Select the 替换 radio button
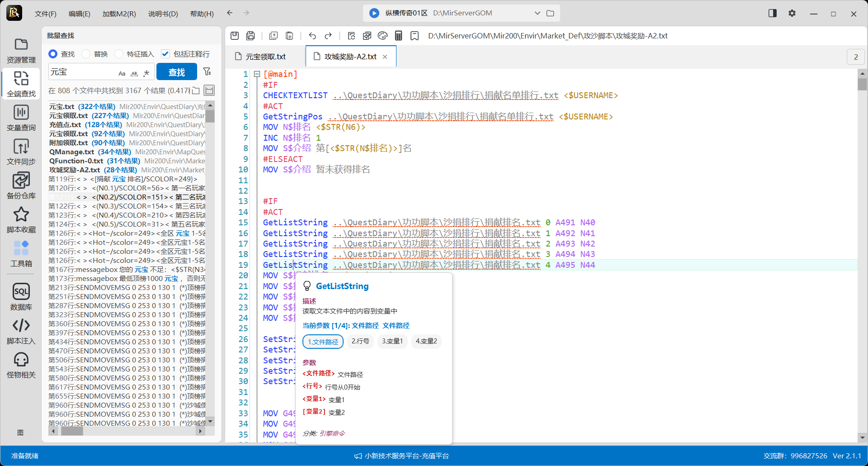Viewport: 868px width, 466px height. 86,54
